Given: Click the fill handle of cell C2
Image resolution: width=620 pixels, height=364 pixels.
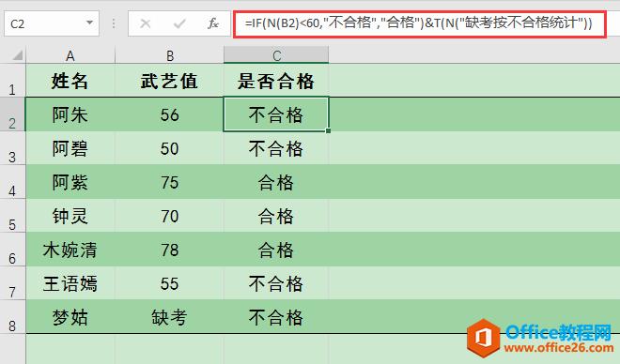Looking at the screenshot, I should pyautogui.click(x=328, y=130).
